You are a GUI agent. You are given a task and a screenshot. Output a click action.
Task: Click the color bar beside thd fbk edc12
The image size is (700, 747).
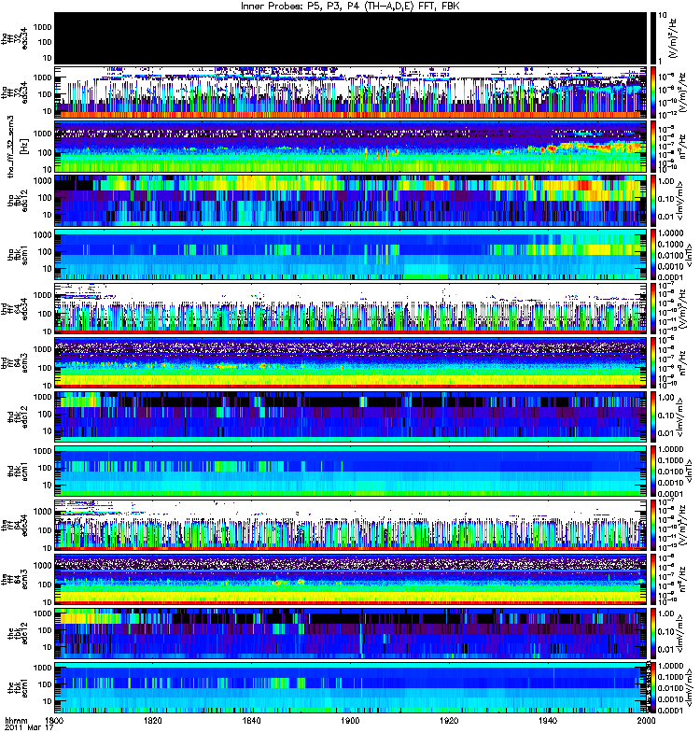pos(655,416)
